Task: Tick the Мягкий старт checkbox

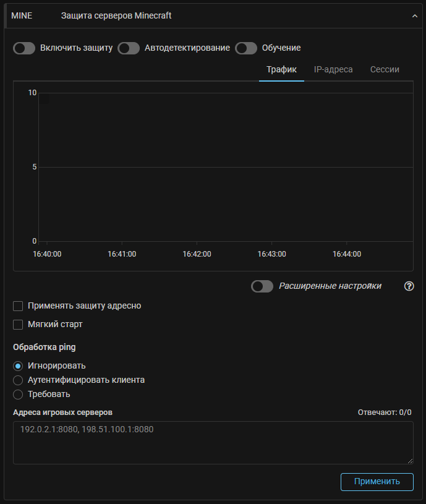Action: tap(18, 324)
